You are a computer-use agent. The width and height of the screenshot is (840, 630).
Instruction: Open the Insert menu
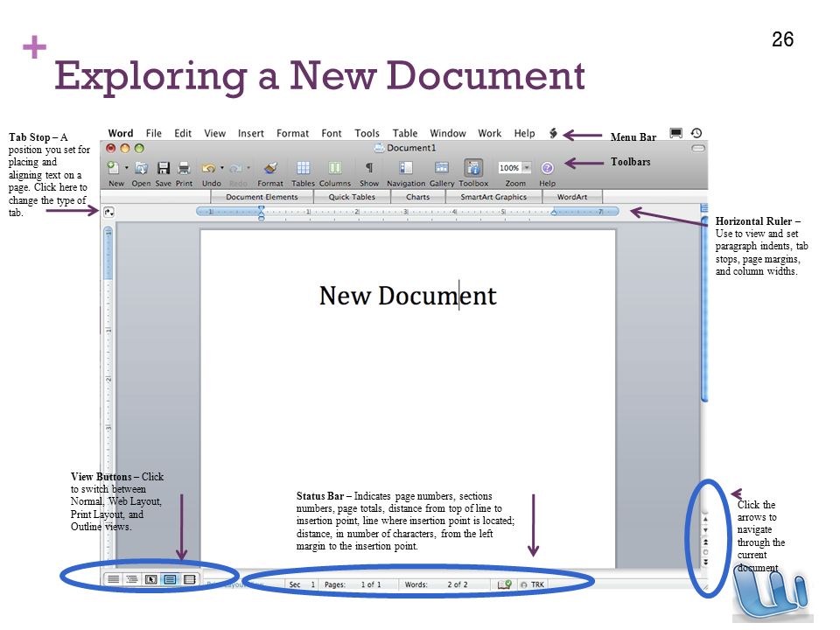click(x=251, y=133)
